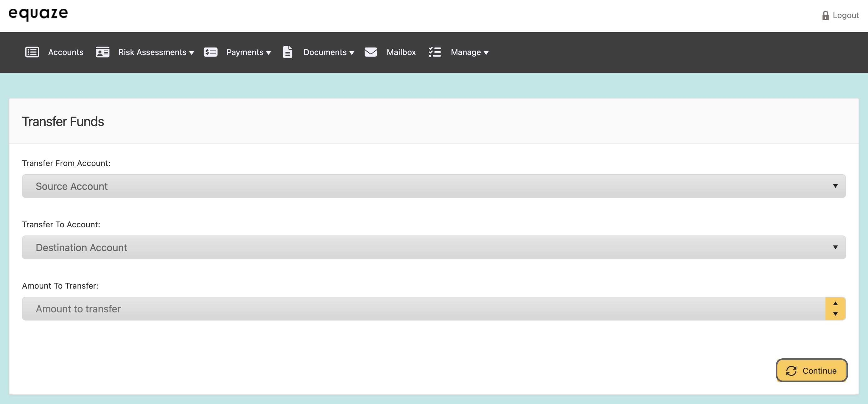
Task: Open the Source Account dropdown
Action: (x=434, y=186)
